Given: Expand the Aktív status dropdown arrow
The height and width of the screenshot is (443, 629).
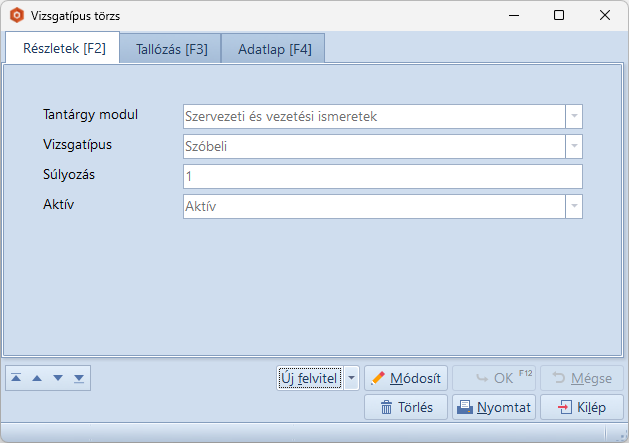Looking at the screenshot, I should (x=574, y=206).
